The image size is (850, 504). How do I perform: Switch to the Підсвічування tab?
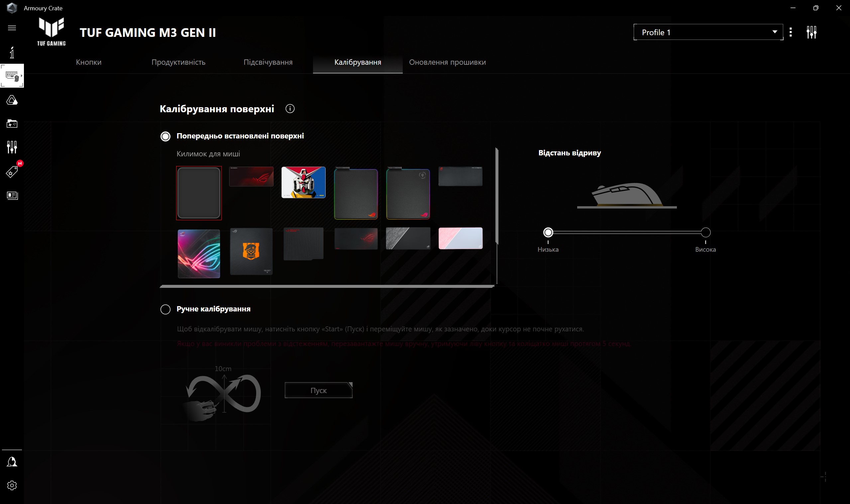pos(268,62)
